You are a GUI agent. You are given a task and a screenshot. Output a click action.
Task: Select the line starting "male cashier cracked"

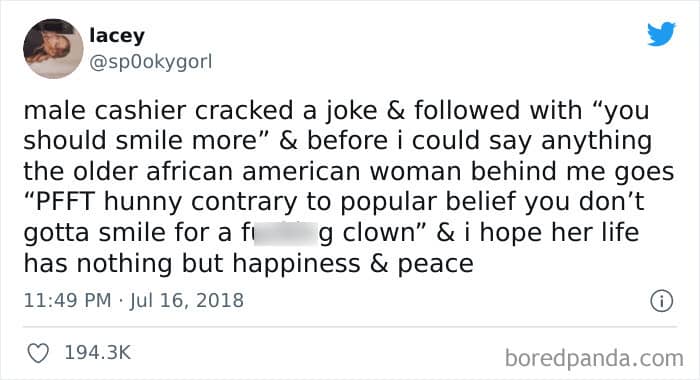336,110
